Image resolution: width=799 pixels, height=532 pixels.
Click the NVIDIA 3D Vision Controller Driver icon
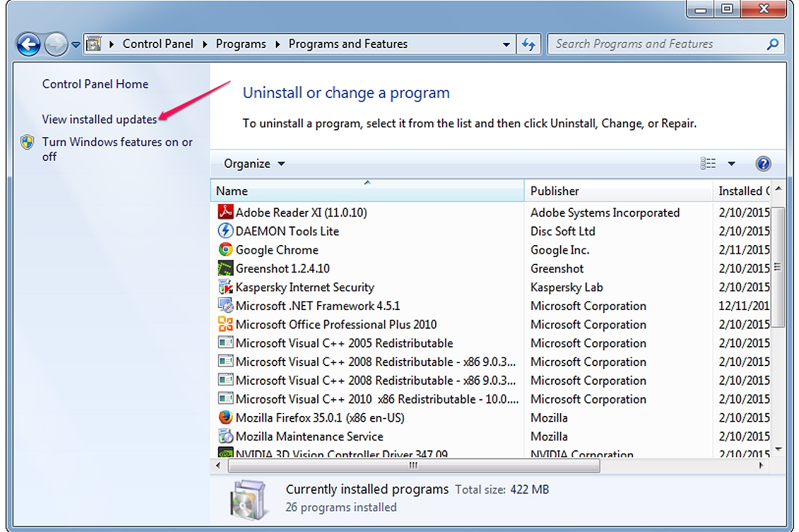pyautogui.click(x=225, y=453)
